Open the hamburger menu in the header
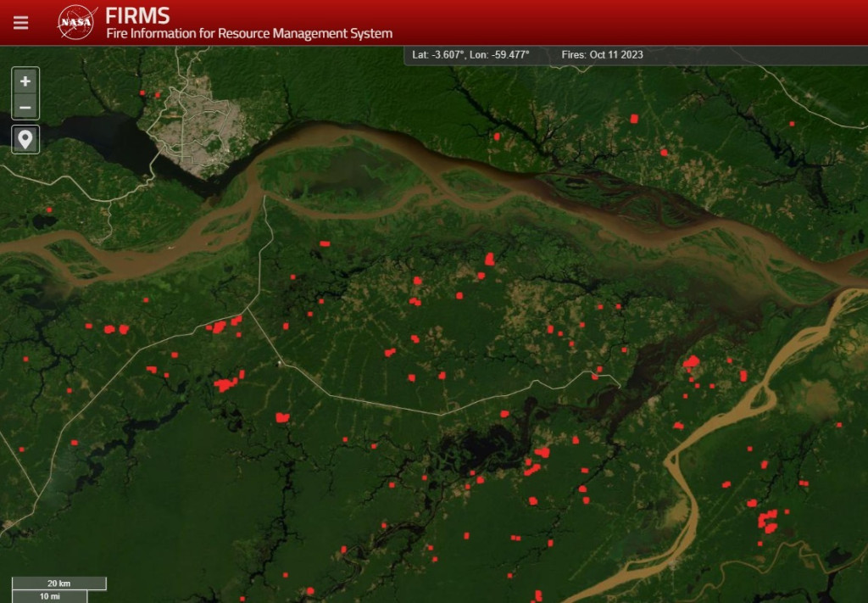 (20, 23)
